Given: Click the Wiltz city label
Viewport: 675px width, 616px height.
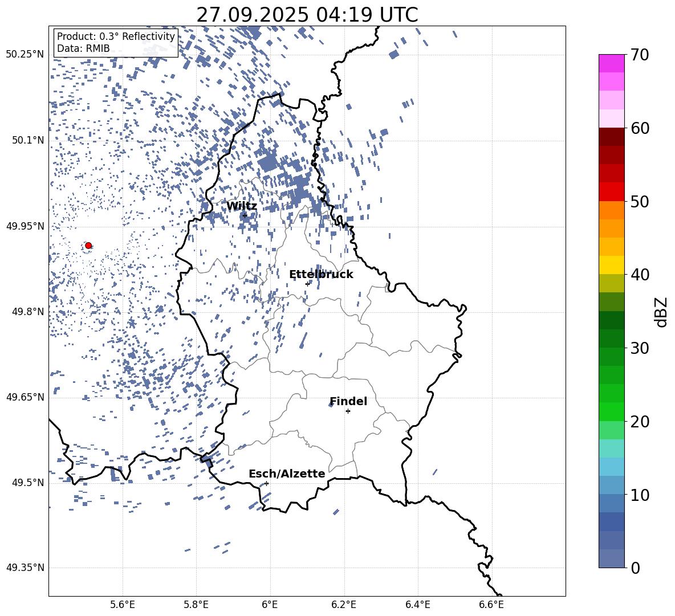Looking at the screenshot, I should [242, 206].
